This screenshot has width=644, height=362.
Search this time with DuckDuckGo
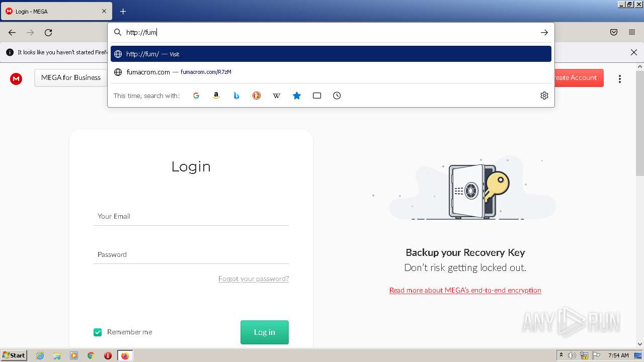257,96
